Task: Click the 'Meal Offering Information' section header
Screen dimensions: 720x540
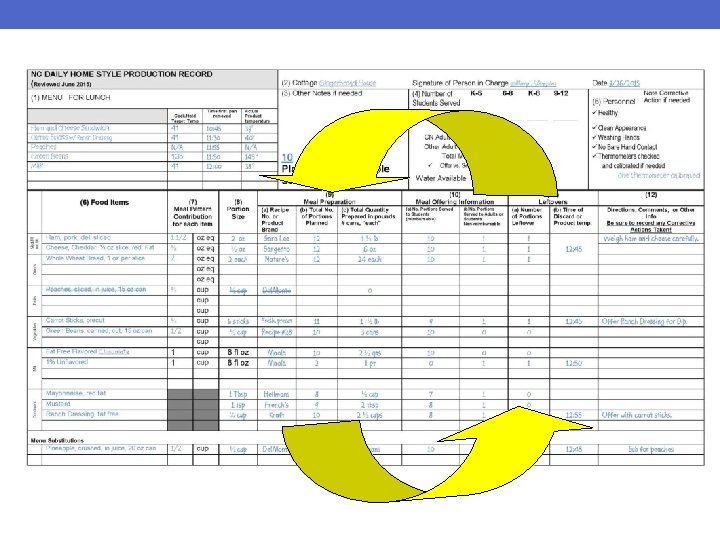Action: click(455, 202)
